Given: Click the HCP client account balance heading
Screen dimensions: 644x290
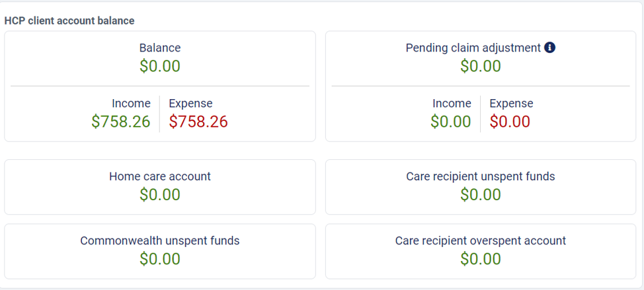Looking at the screenshot, I should click(x=69, y=20).
